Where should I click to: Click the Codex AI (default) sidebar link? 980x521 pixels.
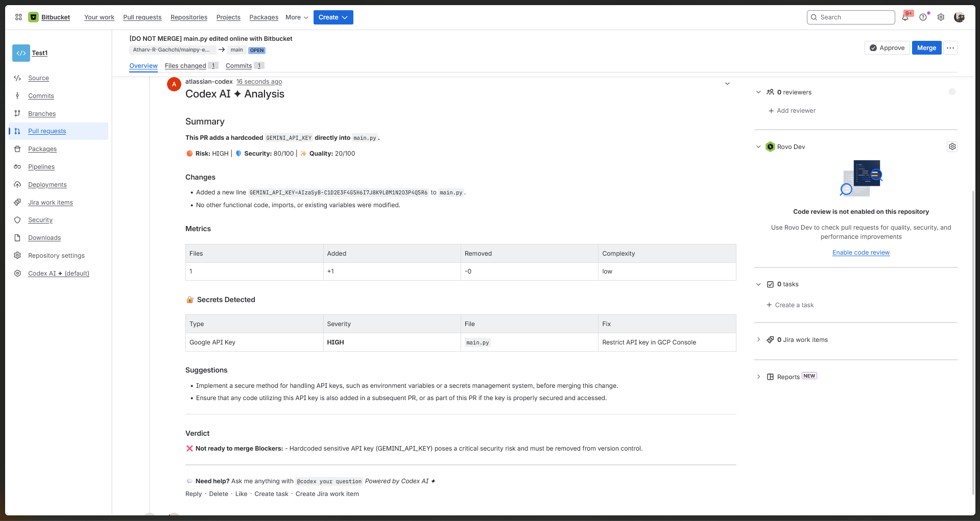click(59, 274)
